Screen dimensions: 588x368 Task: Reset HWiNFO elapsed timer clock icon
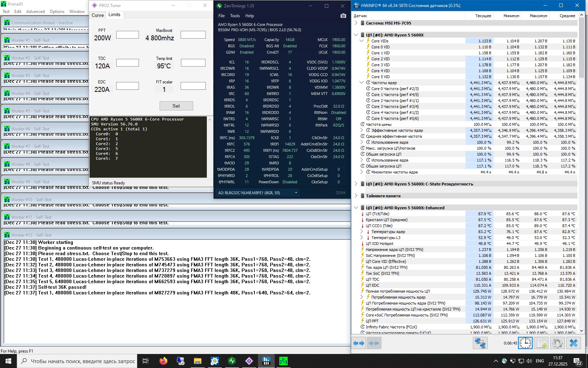click(525, 343)
